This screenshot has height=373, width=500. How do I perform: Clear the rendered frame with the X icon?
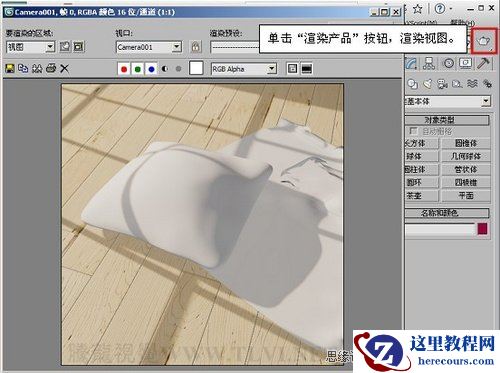(64, 69)
